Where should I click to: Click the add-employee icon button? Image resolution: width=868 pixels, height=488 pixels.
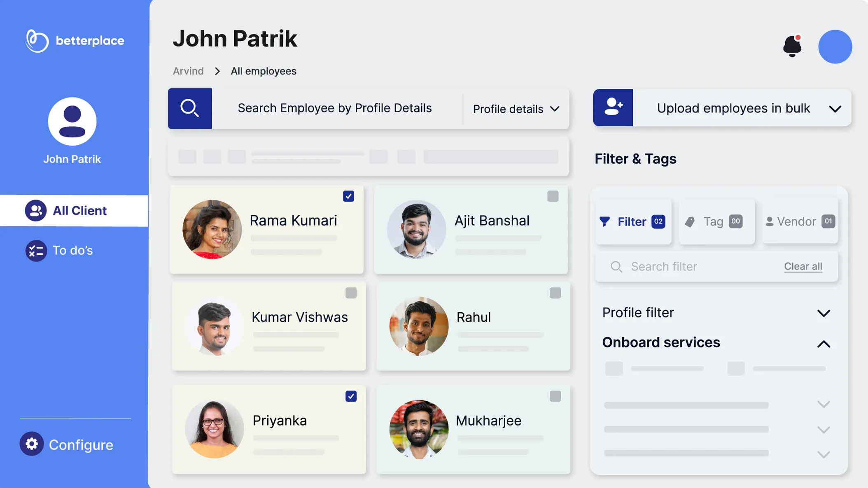tap(613, 108)
